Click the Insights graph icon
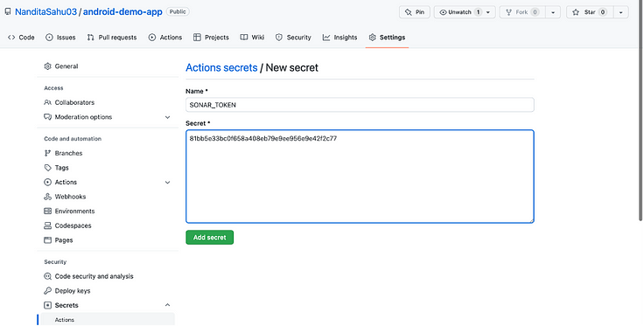Image resolution: width=644 pixels, height=326 pixels. 326,38
